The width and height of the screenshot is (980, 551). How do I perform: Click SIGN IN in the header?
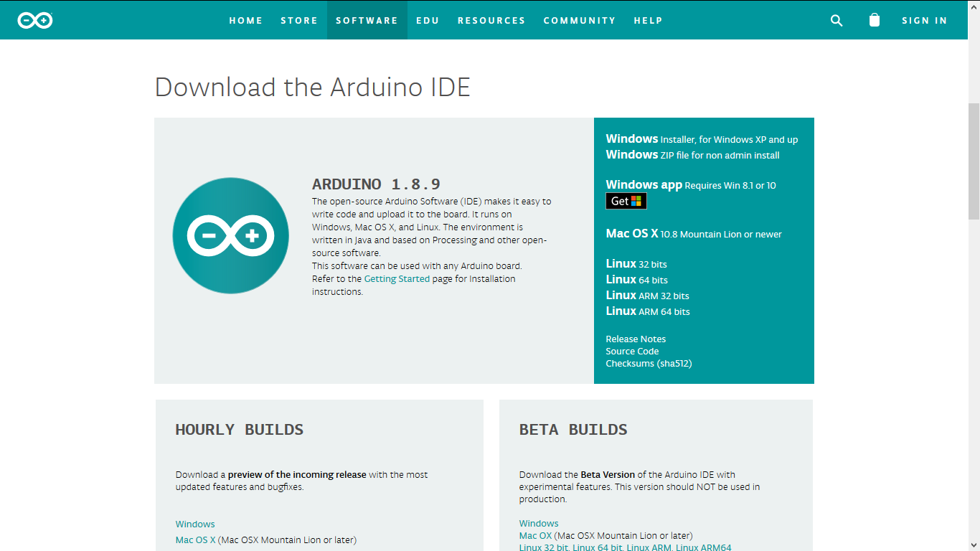tap(925, 20)
